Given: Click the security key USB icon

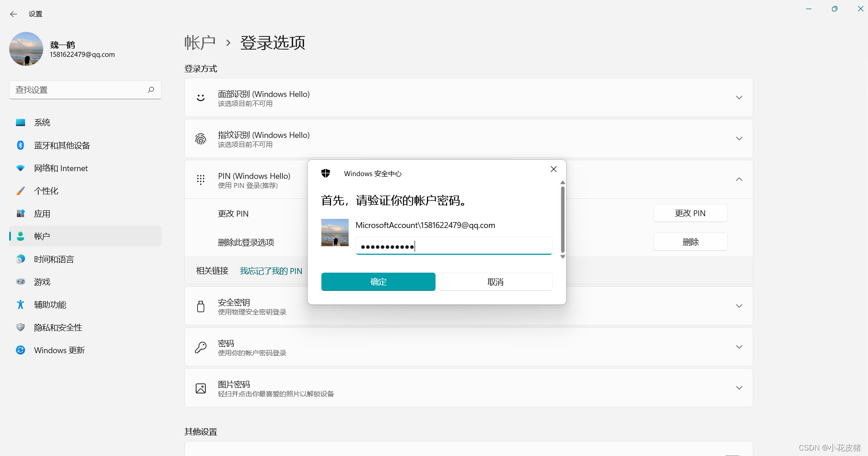Looking at the screenshot, I should [x=201, y=306].
